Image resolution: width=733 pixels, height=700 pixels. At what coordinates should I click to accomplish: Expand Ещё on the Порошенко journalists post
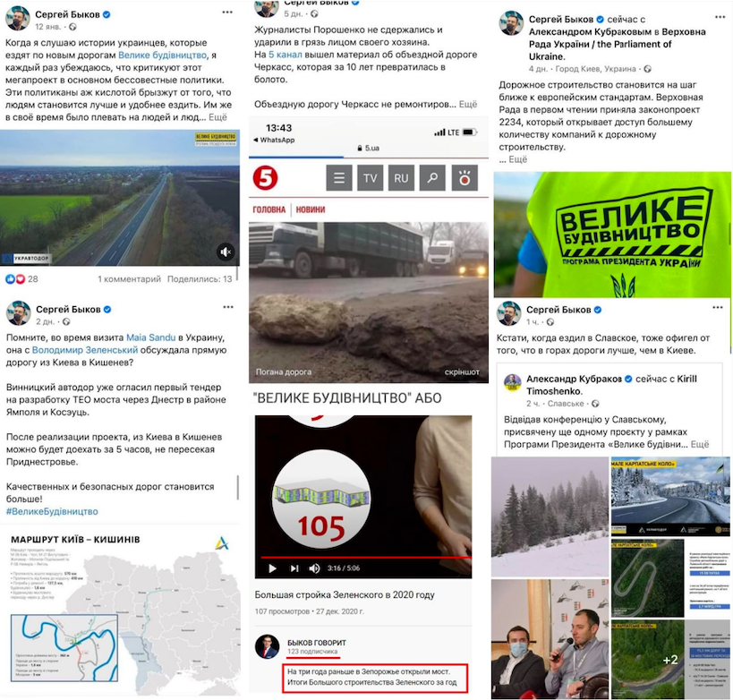pyautogui.click(x=468, y=104)
